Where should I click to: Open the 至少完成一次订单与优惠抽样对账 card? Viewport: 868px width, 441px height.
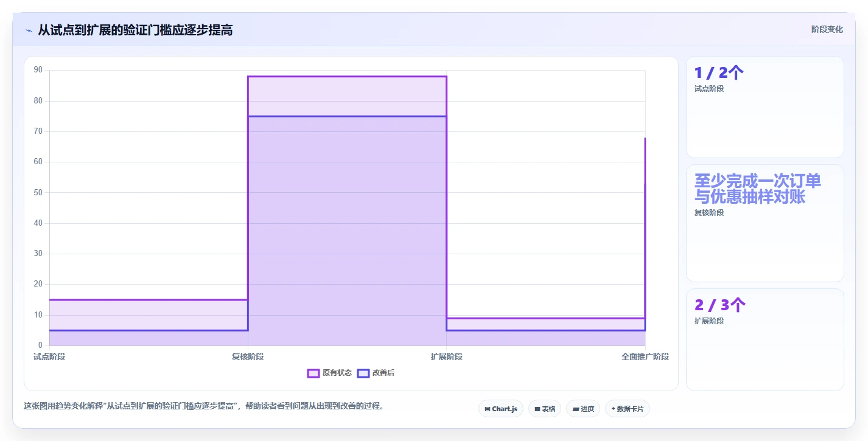coord(765,223)
